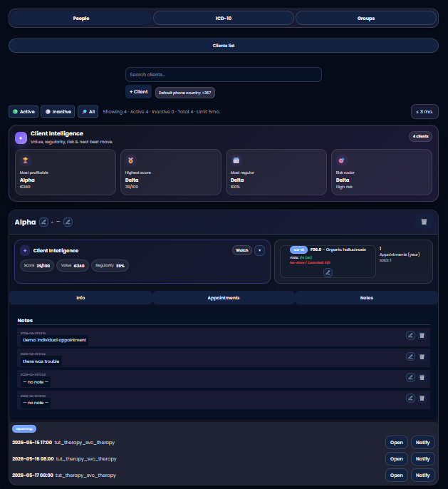Screen dimensions: 448x489
Task: Click the purple Client Intelligence sparkle icon
Action: tap(21, 138)
